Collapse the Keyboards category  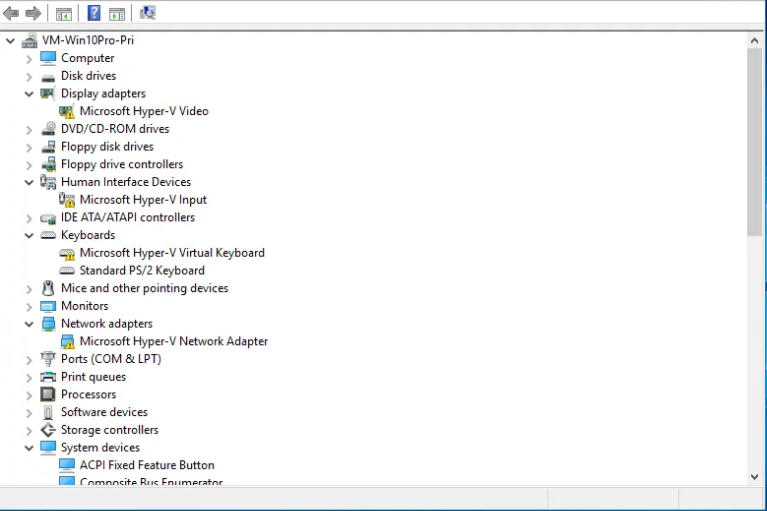29,236
